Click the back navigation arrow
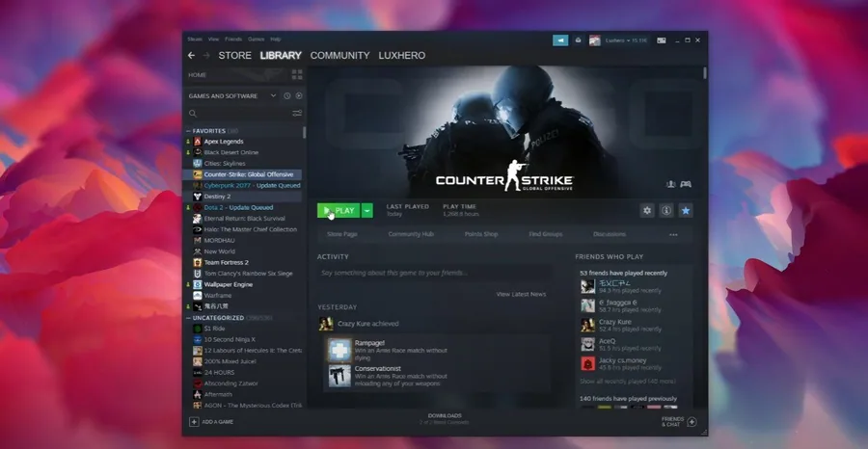 [191, 55]
